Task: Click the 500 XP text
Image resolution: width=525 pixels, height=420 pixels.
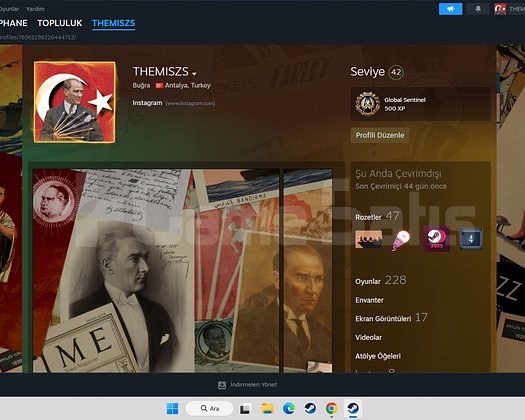Action: [x=395, y=109]
